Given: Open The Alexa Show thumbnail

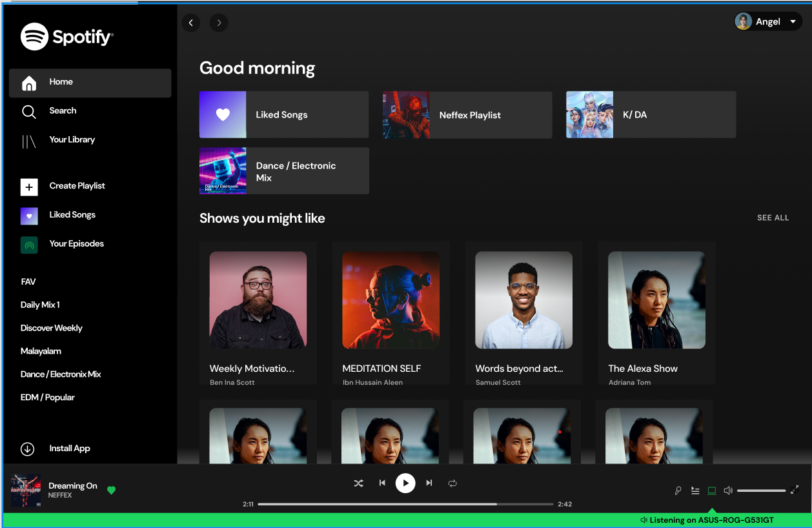Looking at the screenshot, I should pos(657,300).
